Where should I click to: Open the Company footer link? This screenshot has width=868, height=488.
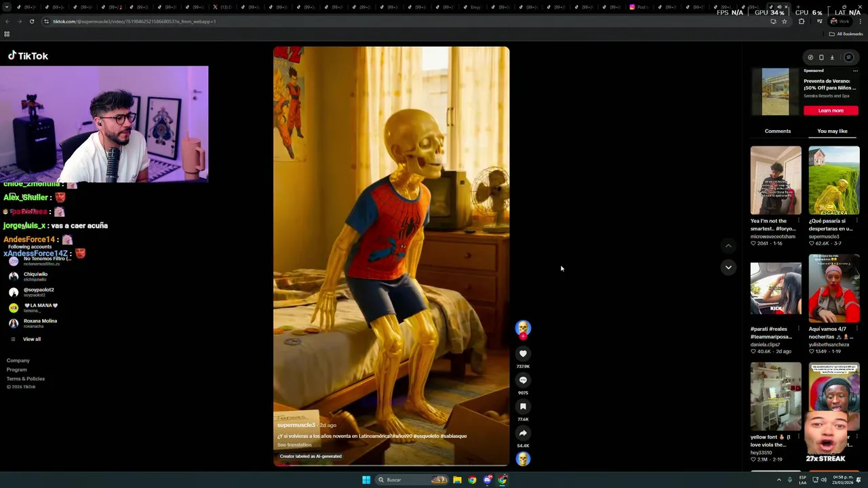point(18,361)
